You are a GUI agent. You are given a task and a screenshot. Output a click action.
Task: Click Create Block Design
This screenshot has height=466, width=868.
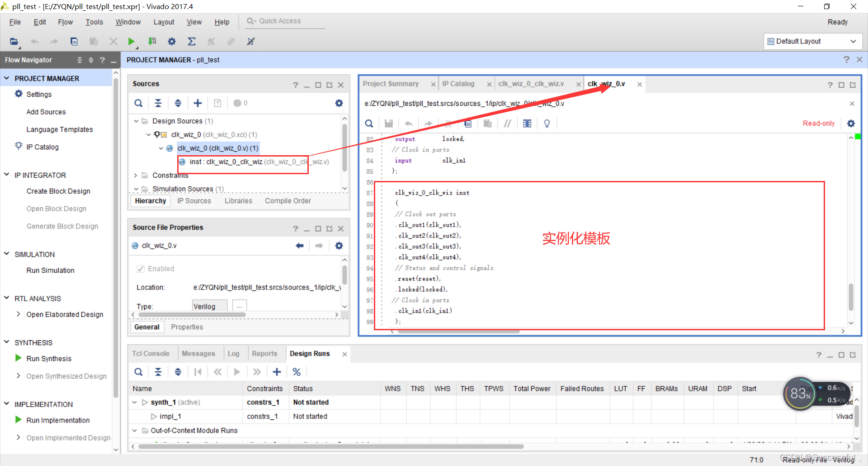[58, 191]
